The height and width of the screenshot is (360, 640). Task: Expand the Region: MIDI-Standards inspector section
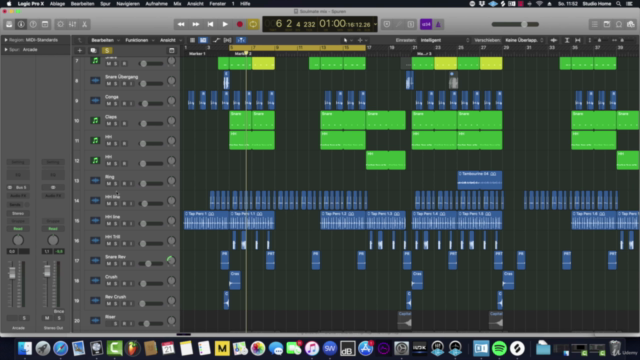point(6,40)
